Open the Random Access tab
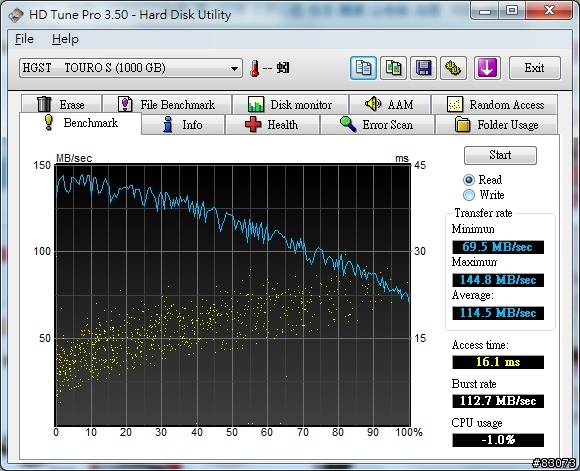Viewport: 580px width, 471px height. 495,105
